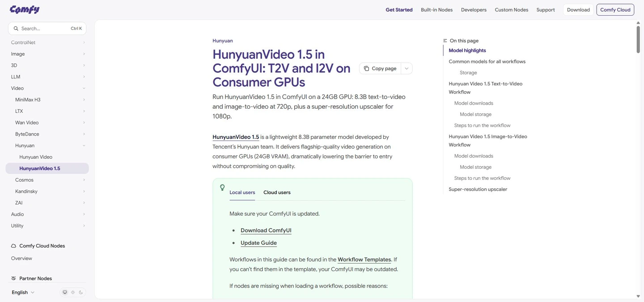644x302 pixels.
Task: Open the Workflow Templates link
Action: (364, 259)
